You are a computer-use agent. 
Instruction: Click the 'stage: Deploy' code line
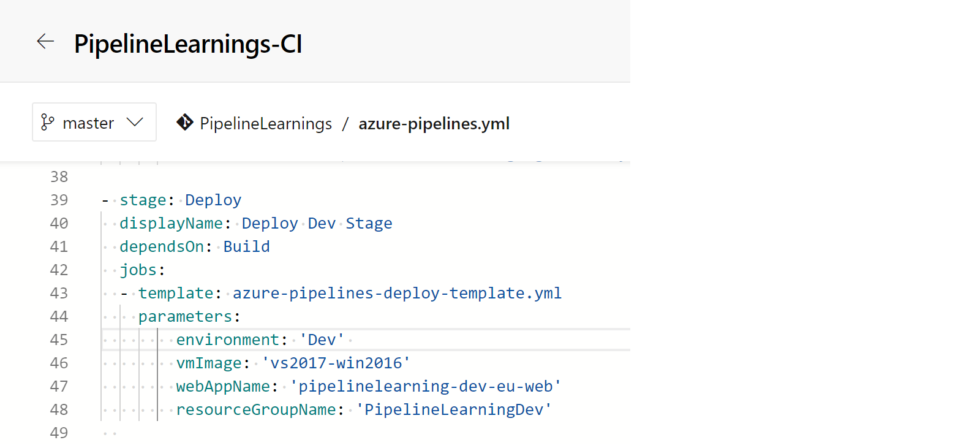180,200
